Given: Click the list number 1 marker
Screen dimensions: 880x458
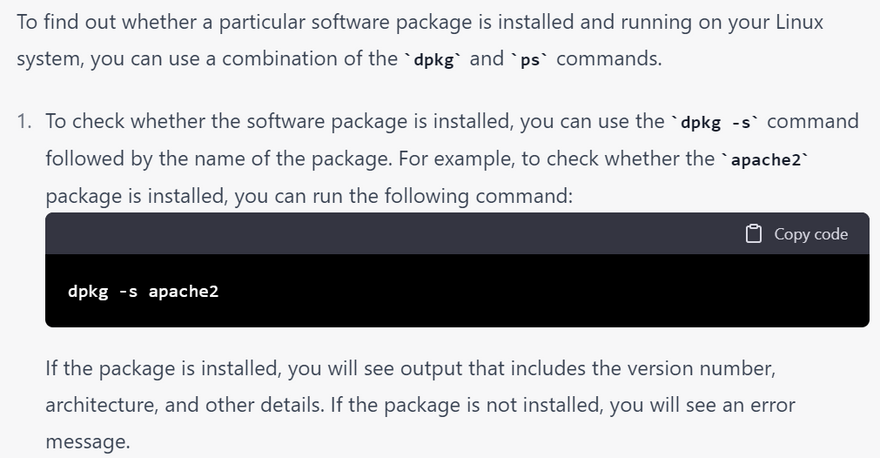Looking at the screenshot, I should pos(24,122).
